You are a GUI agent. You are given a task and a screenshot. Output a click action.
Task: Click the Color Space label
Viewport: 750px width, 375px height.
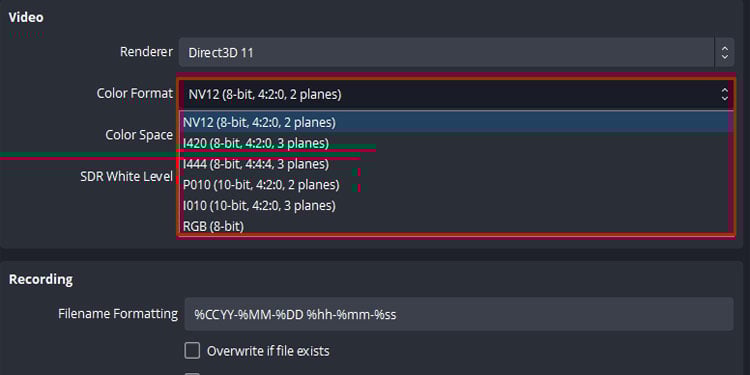[x=139, y=135]
